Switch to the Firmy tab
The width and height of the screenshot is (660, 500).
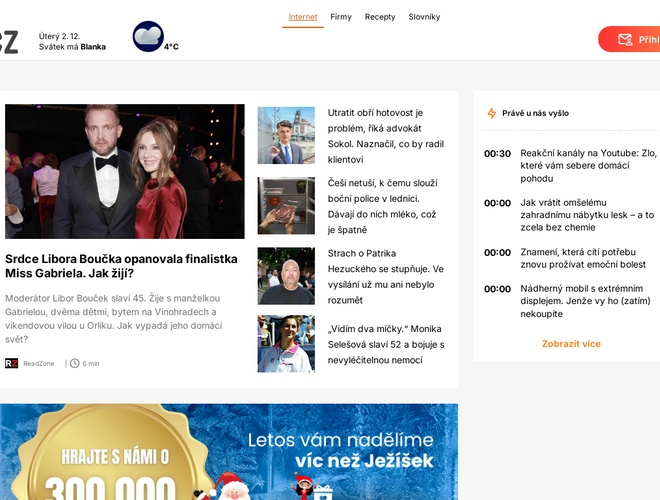(x=341, y=17)
